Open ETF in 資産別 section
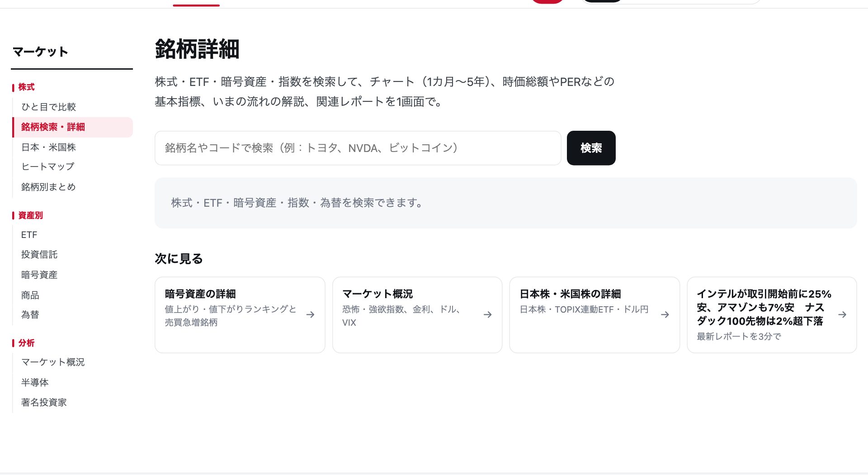 coord(29,235)
